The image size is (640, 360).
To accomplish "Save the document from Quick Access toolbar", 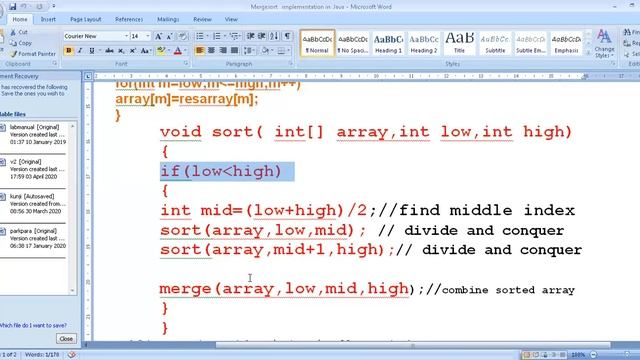I will coord(13,7).
